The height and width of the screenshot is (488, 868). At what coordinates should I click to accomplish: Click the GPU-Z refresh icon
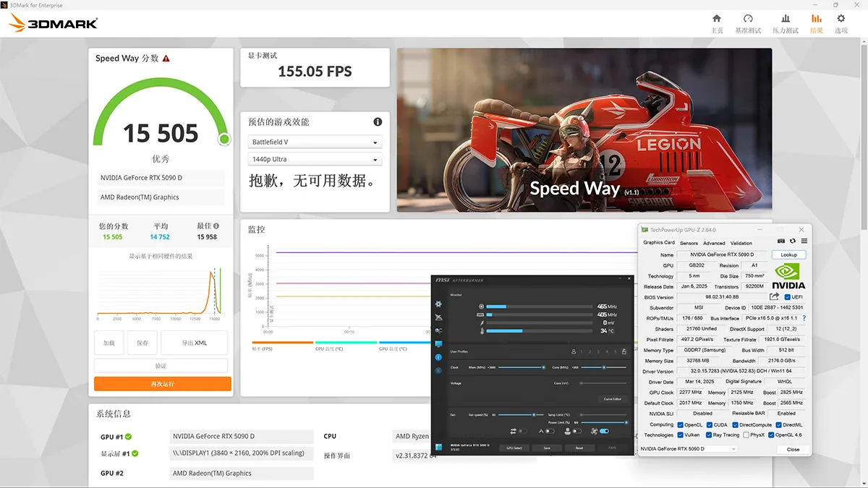pyautogui.click(x=793, y=241)
